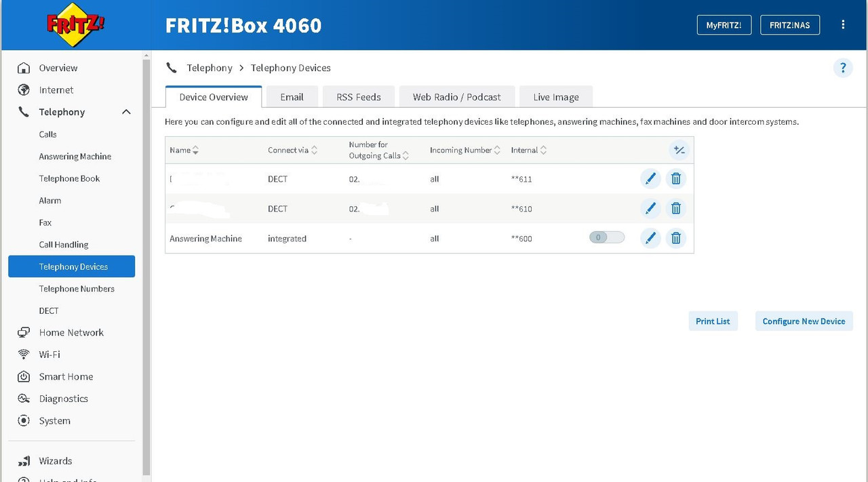Click the MyFRITZ! button
This screenshot has height=482, width=868.
coord(724,25)
